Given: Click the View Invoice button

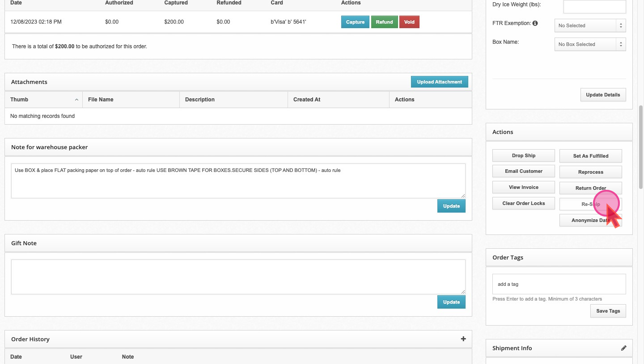Looking at the screenshot, I should [523, 187].
